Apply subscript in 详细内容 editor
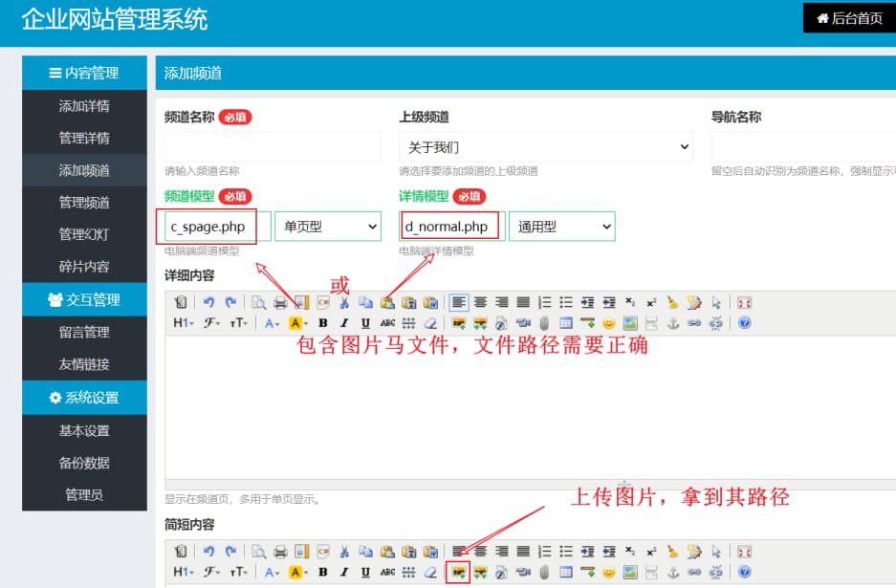Screen dimensions: 896x588 pyautogui.click(x=630, y=302)
